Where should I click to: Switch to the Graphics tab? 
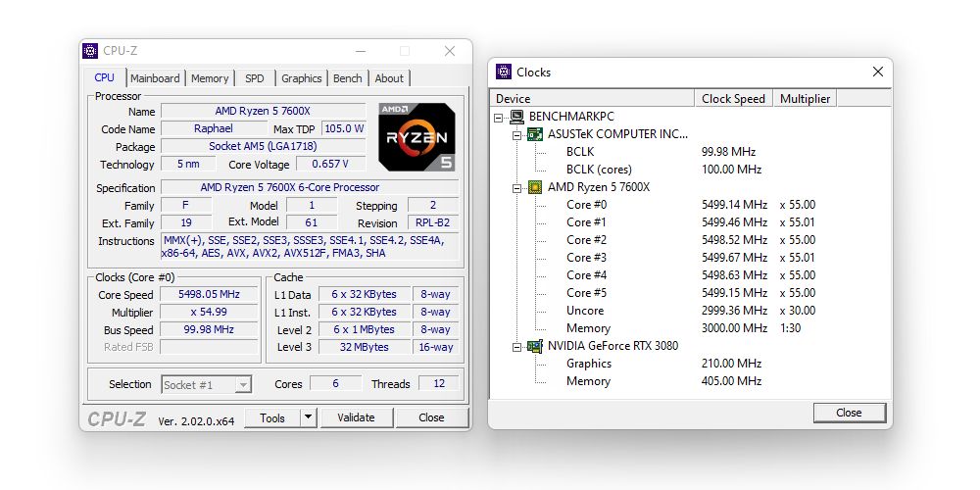[301, 78]
